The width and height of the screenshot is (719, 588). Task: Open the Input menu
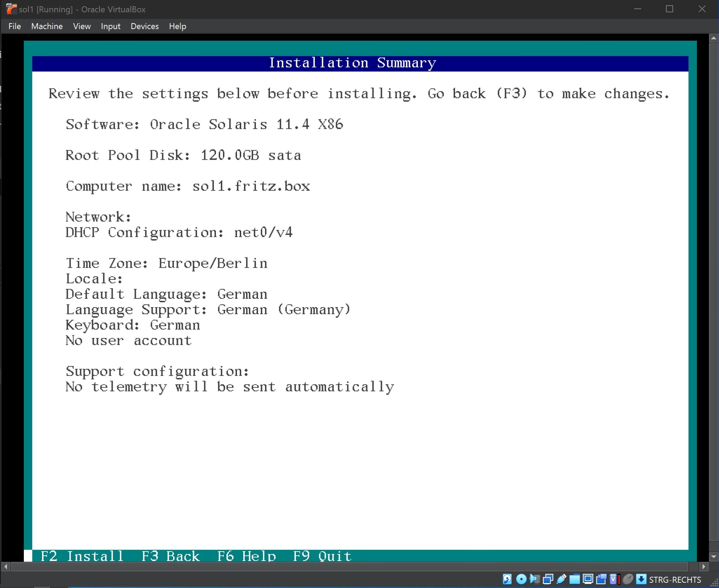[x=110, y=26]
